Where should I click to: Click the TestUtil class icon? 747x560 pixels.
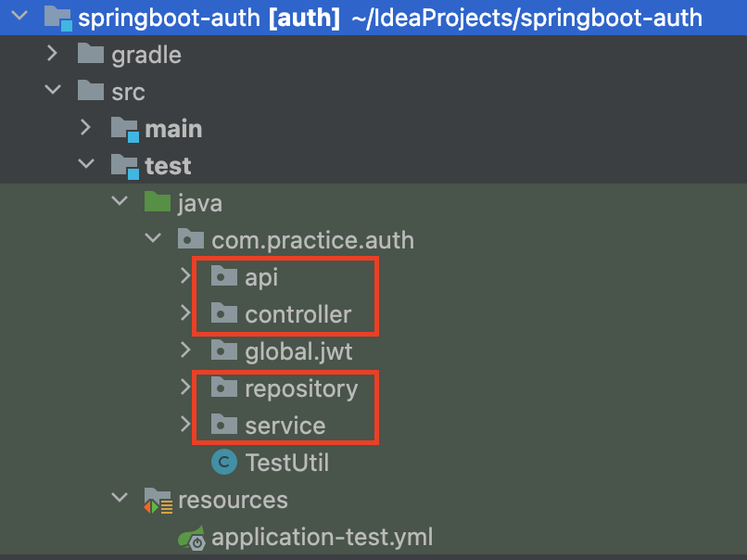click(x=224, y=462)
